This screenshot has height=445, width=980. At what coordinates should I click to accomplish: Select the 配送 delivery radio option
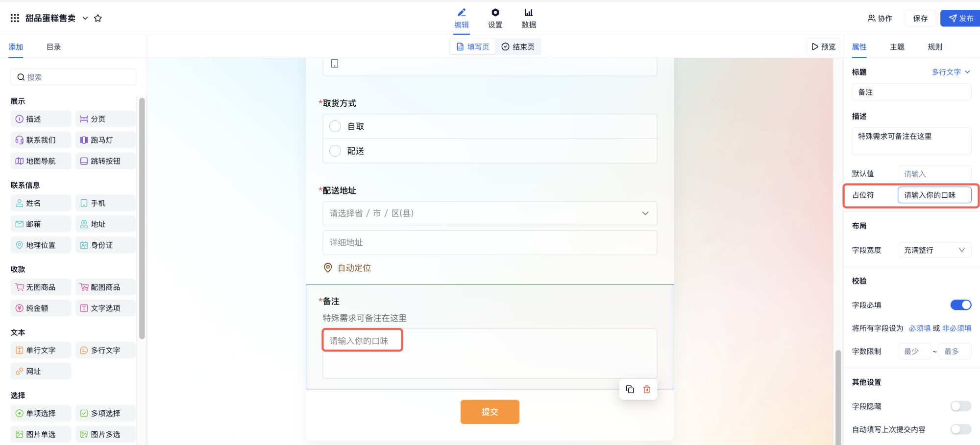click(x=335, y=151)
